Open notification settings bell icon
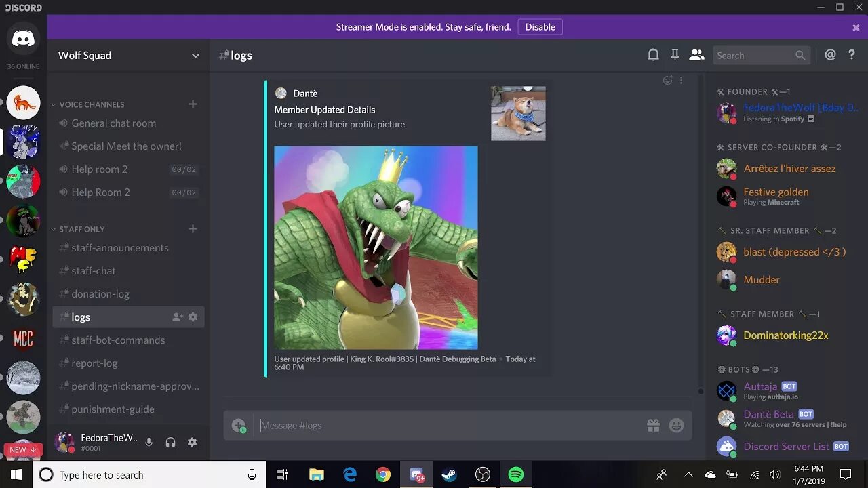Image resolution: width=868 pixels, height=488 pixels. point(653,55)
